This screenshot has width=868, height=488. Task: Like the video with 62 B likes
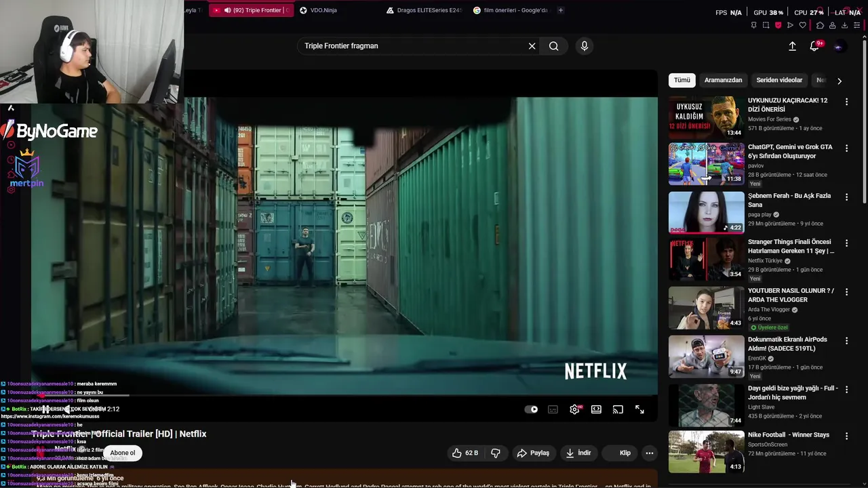465,453
